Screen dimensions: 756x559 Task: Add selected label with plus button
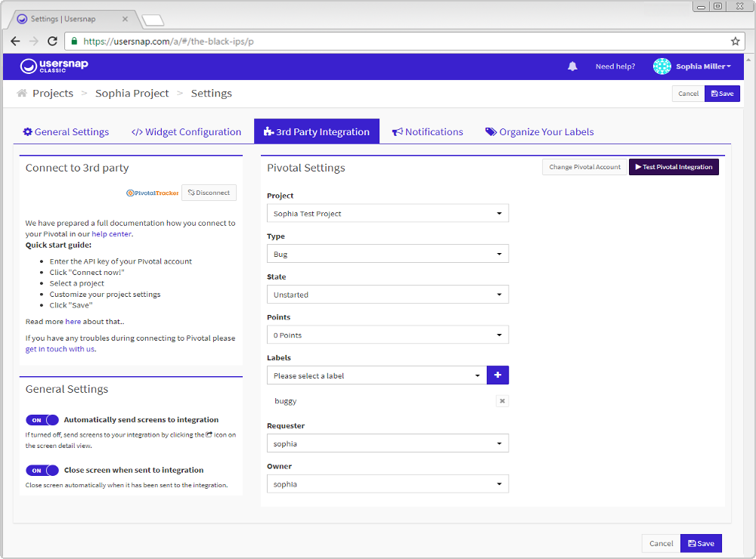(497, 375)
